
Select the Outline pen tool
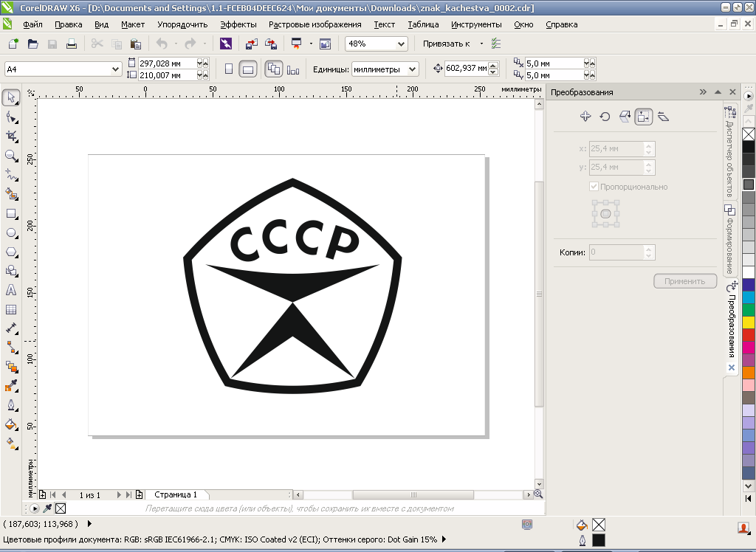click(11, 405)
